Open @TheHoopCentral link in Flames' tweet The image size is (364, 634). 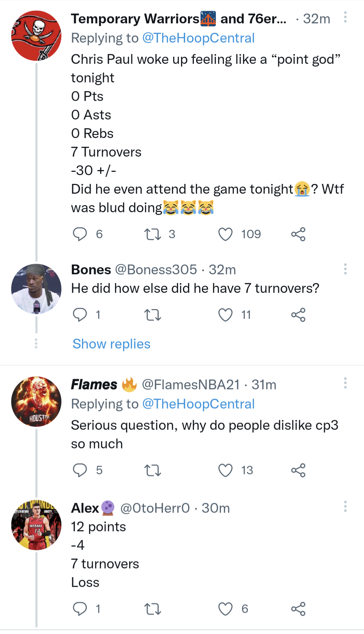coord(198,404)
